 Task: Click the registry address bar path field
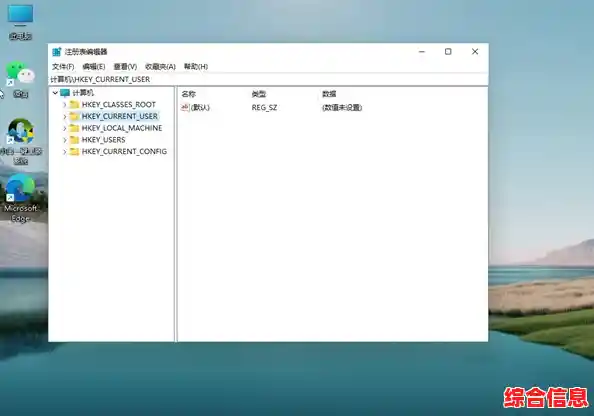click(268, 79)
